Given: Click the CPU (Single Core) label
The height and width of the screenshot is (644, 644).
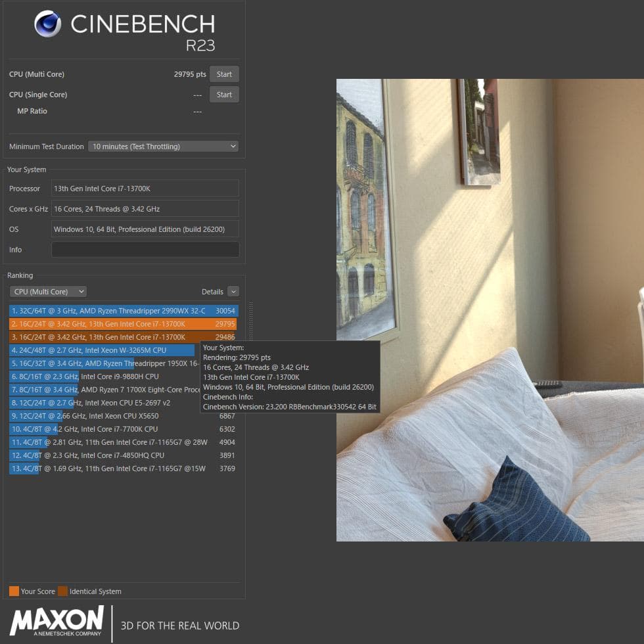Looking at the screenshot, I should point(38,95).
